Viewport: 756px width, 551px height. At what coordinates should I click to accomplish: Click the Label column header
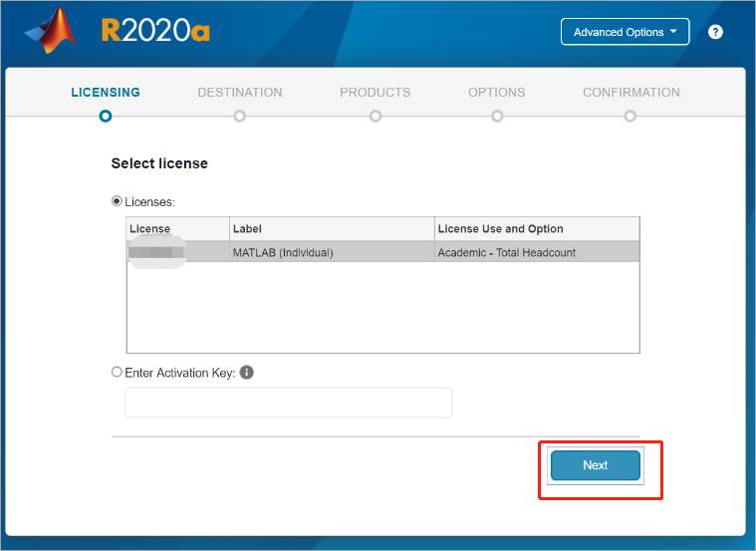tap(333, 229)
